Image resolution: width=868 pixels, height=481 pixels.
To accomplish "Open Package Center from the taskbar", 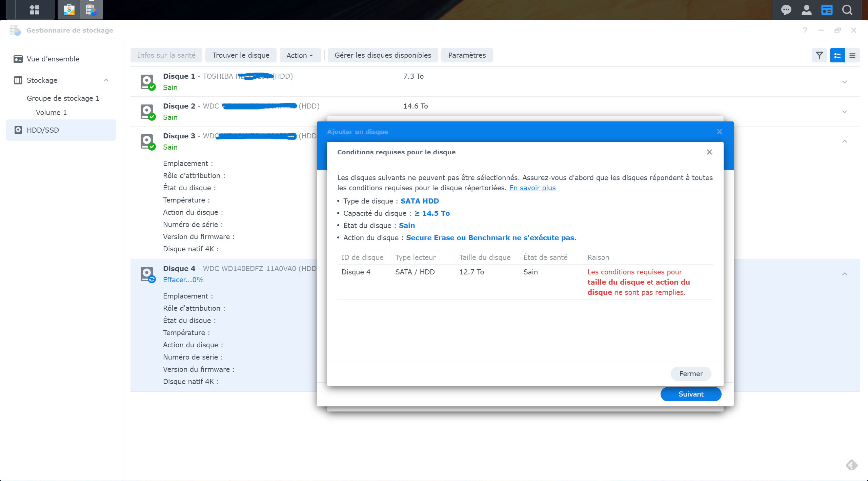I will (69, 9).
